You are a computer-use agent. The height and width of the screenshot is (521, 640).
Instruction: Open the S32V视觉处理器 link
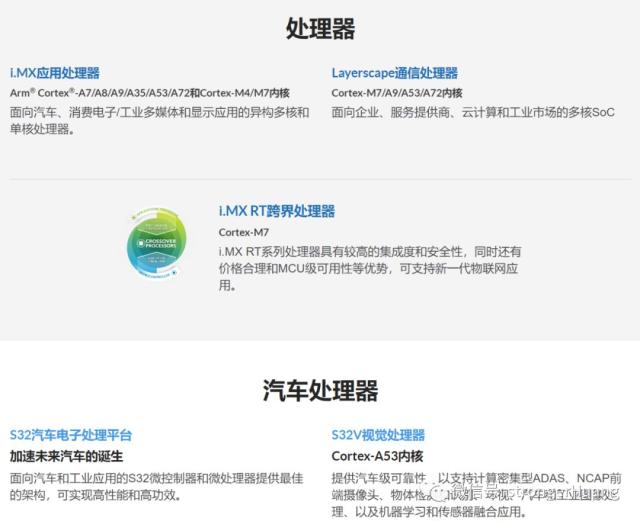pos(378,435)
